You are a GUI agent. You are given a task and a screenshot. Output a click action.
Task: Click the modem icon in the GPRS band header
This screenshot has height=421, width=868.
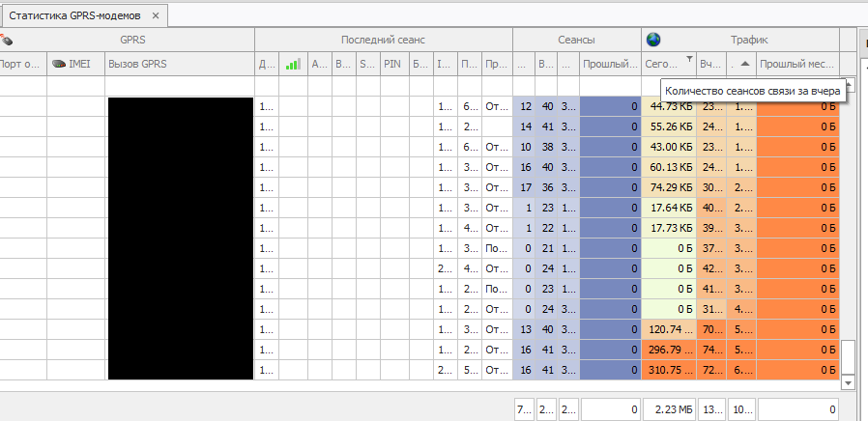coord(6,40)
